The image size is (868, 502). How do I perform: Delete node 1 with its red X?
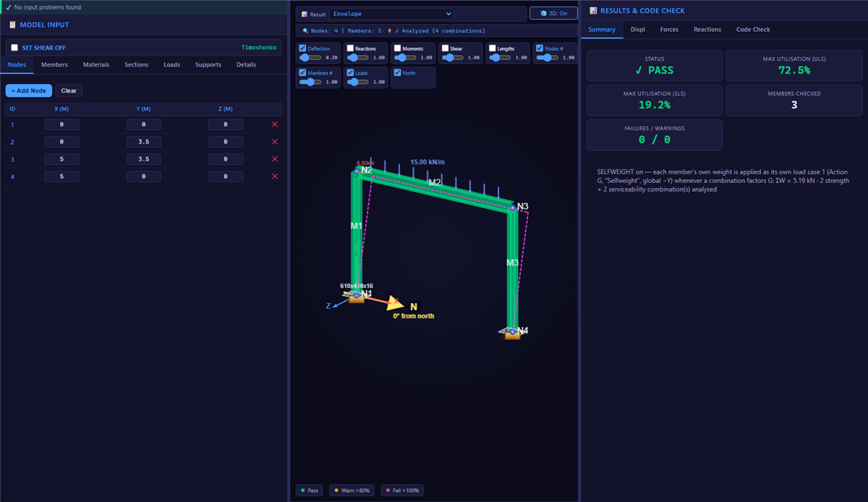[x=274, y=124]
